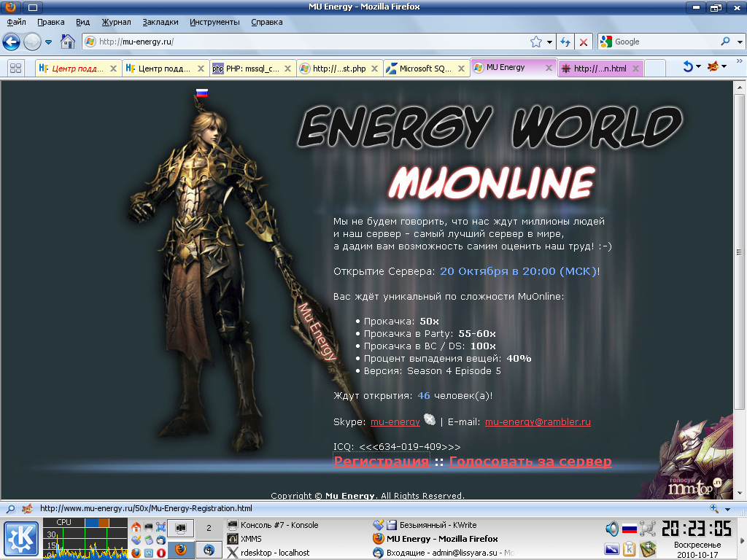Go to the Home page icon

click(68, 42)
